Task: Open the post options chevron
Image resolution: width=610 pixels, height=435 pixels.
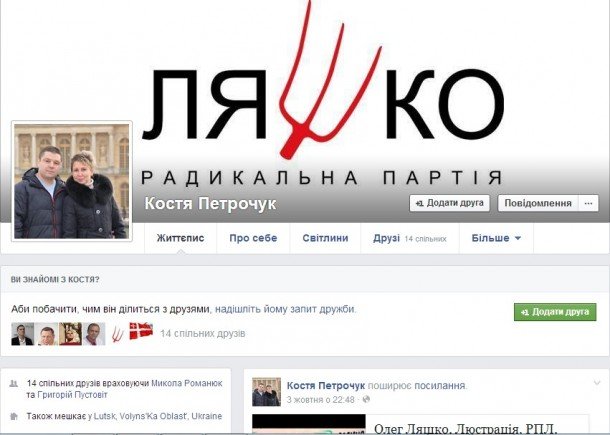Action: [x=597, y=383]
